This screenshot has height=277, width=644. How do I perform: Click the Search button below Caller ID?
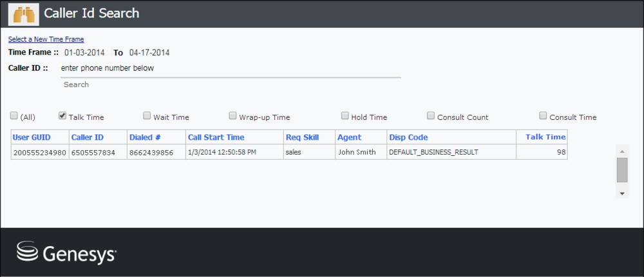coord(76,84)
